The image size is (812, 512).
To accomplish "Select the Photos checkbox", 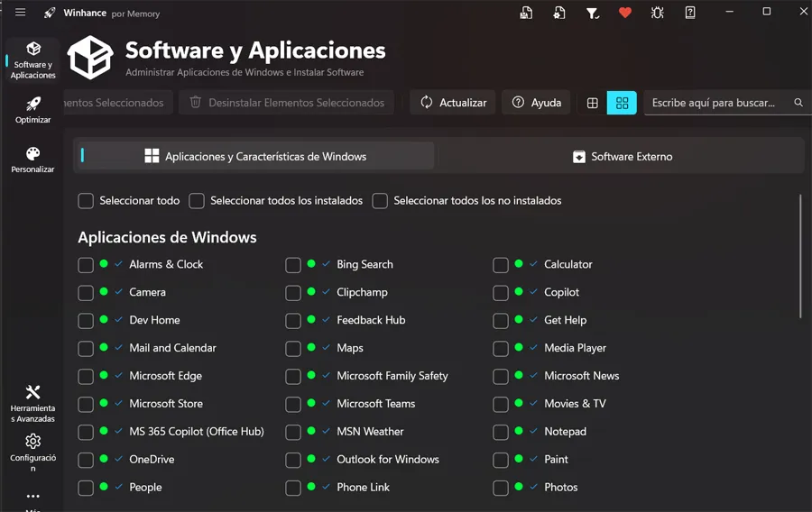I will (500, 489).
